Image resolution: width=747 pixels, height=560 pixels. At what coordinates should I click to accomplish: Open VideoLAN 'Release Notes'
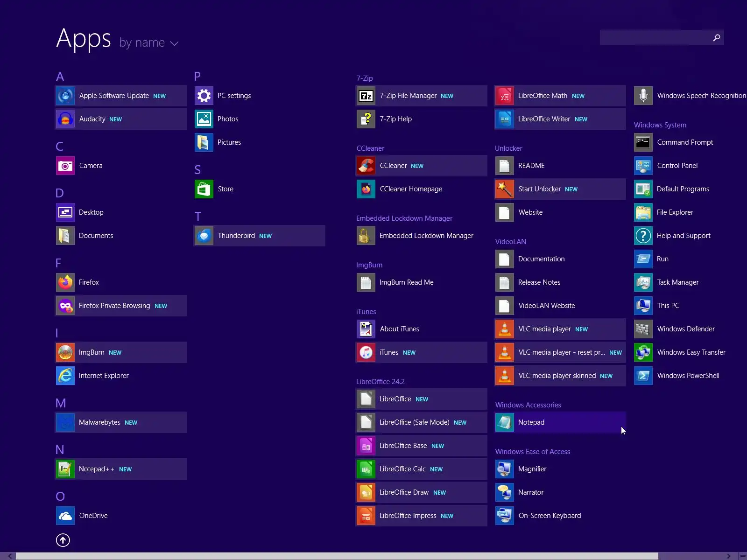(560, 282)
